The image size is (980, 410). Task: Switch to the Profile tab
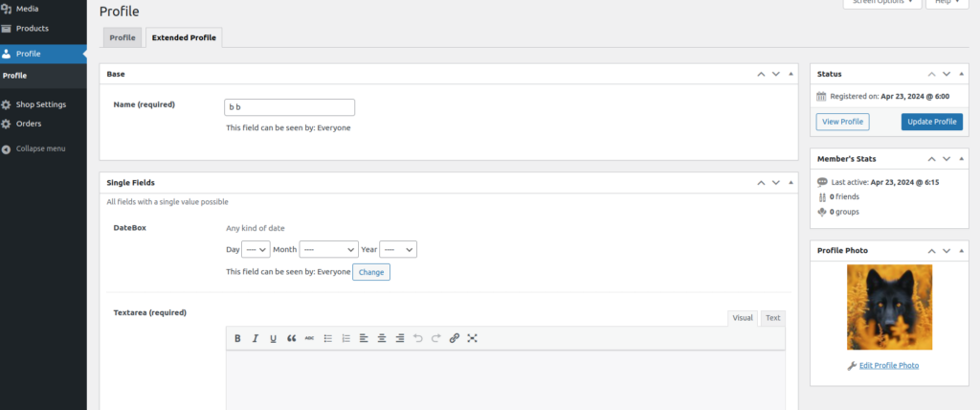[x=122, y=38]
